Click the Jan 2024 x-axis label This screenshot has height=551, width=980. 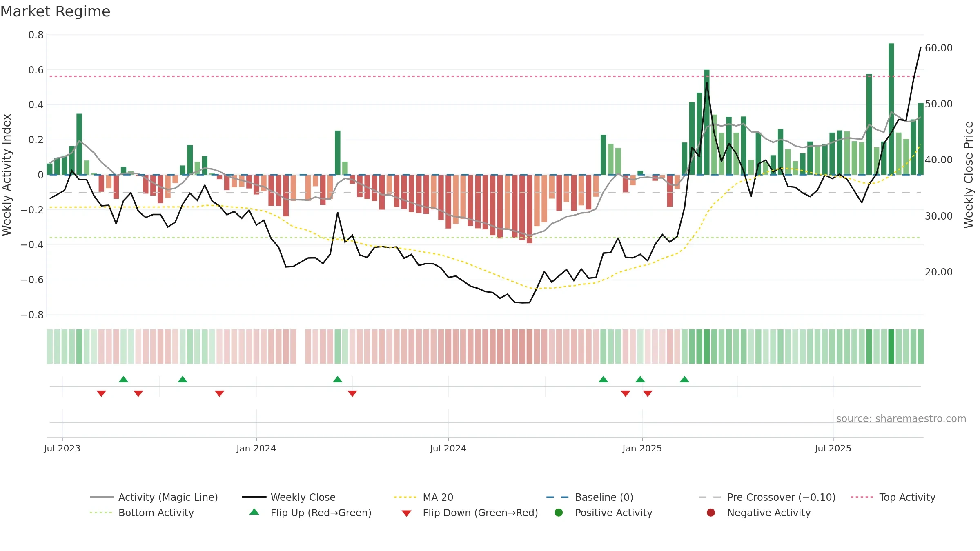pos(256,448)
